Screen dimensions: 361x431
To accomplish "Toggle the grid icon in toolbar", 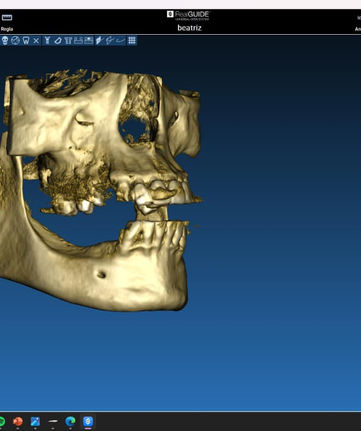I will [132, 41].
